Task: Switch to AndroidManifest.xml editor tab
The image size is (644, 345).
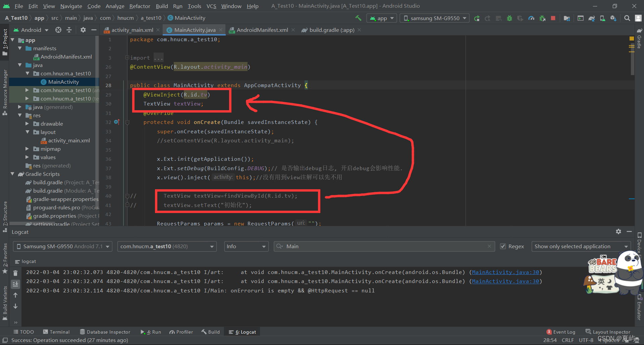Action: point(262,30)
